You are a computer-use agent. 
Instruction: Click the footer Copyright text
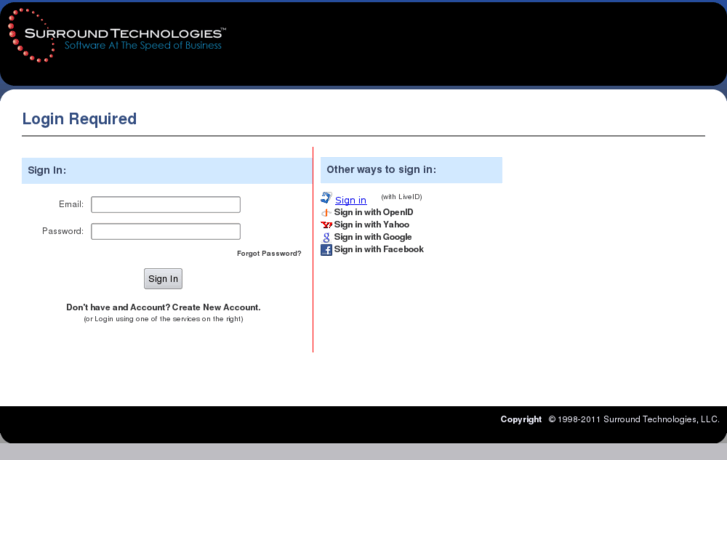(610, 419)
